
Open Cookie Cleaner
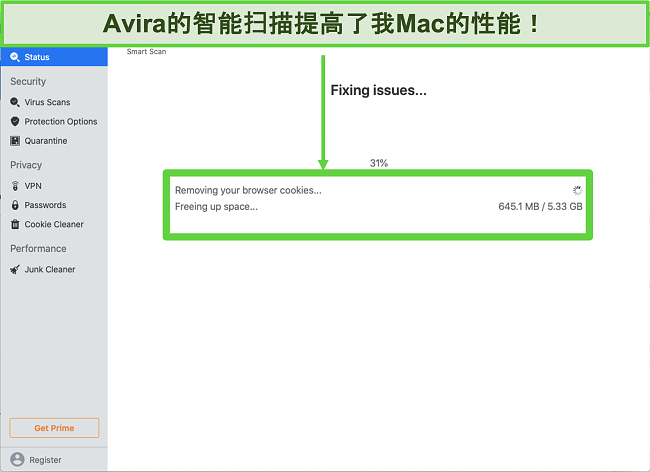click(x=54, y=224)
